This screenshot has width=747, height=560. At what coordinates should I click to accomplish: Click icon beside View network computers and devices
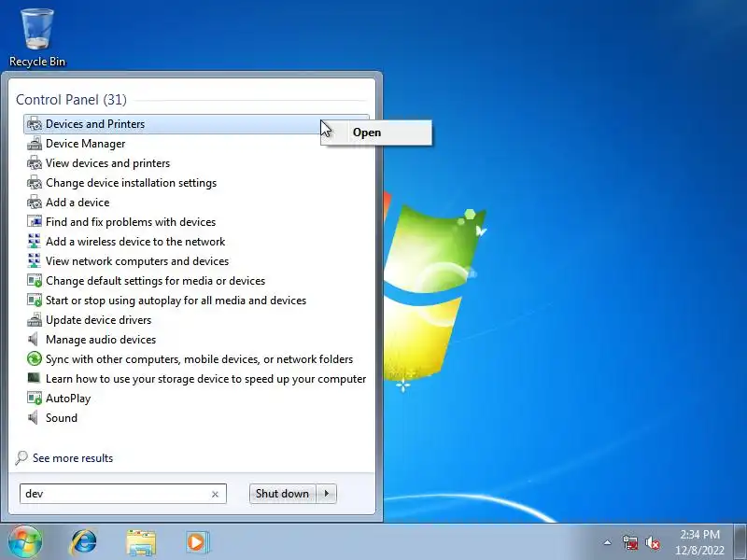[35, 260]
